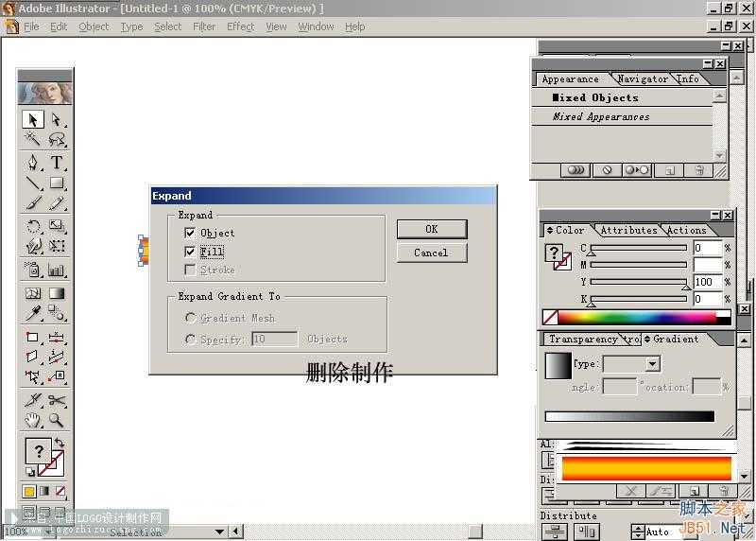The width and height of the screenshot is (756, 541).
Task: Click the black-to-white gradient slider bar
Action: tap(629, 416)
